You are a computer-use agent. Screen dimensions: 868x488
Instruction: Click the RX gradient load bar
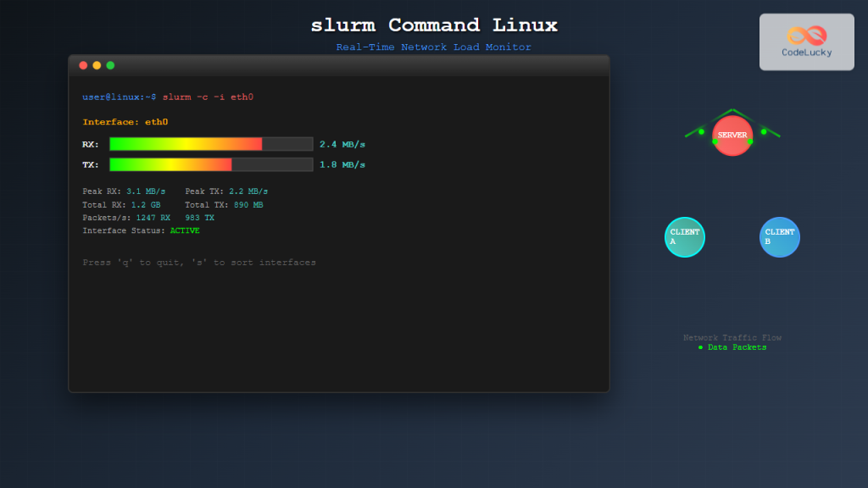tap(210, 143)
